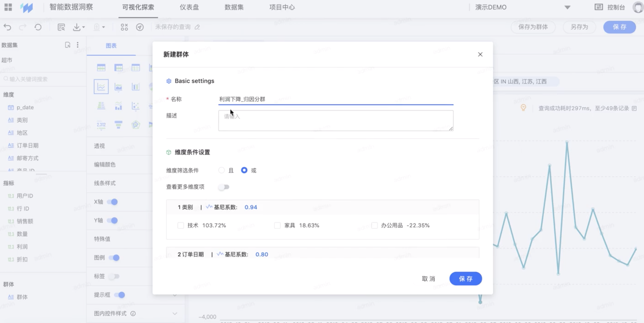Close the 新建群体 dialog
644x323 pixels.
coord(480,55)
